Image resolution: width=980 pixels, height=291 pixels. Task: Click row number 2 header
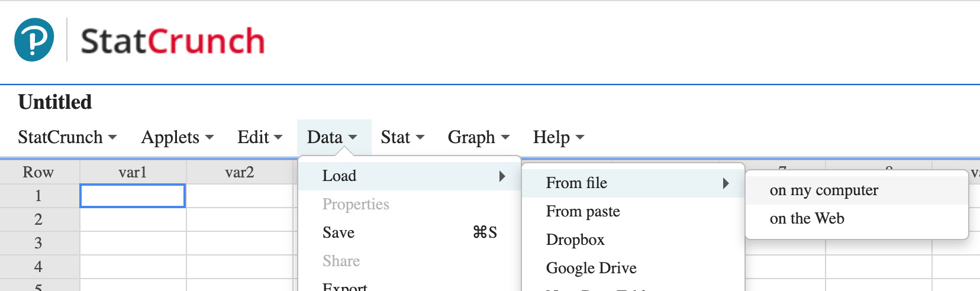(39, 219)
